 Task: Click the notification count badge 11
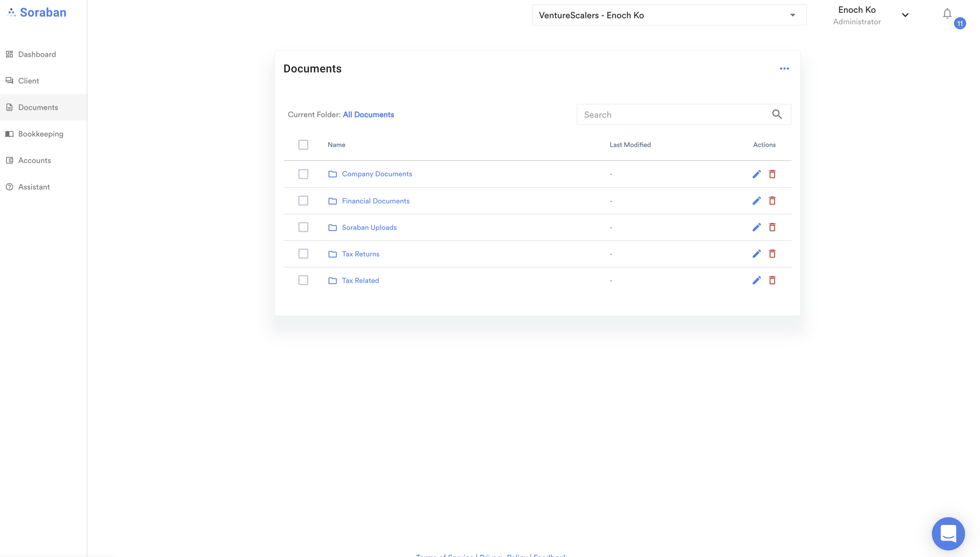(959, 23)
